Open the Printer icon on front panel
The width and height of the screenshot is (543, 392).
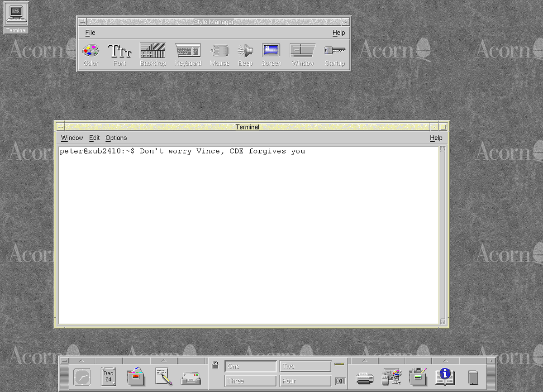[365, 378]
